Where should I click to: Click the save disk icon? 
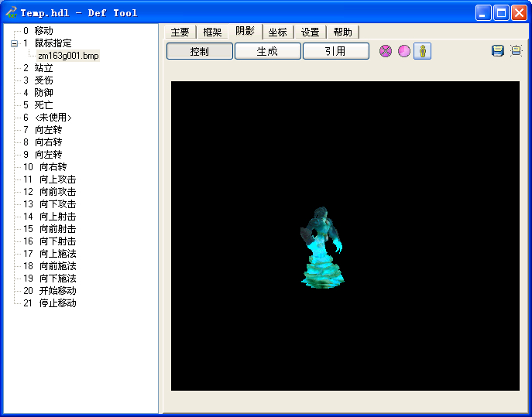[498, 51]
